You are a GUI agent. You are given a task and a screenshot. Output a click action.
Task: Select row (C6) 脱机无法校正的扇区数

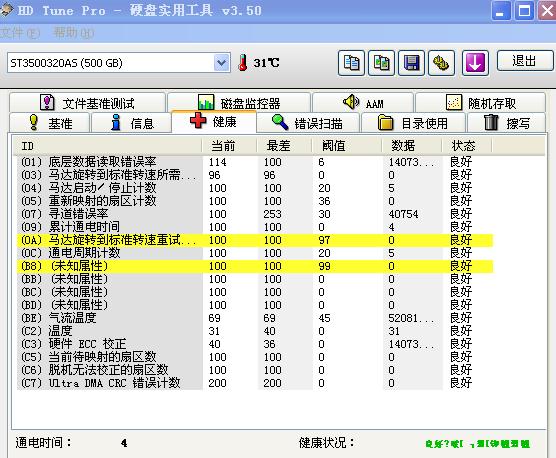pyautogui.click(x=255, y=370)
